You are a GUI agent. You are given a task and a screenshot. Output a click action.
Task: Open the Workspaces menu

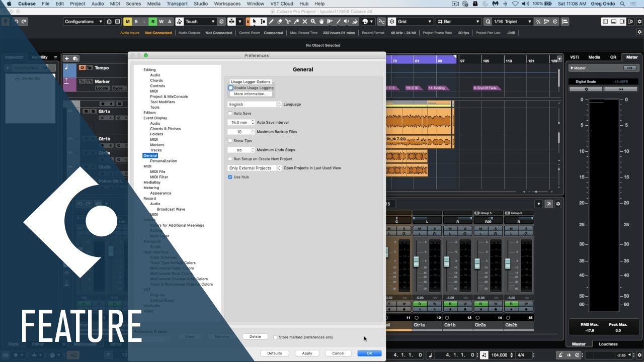[227, 4]
